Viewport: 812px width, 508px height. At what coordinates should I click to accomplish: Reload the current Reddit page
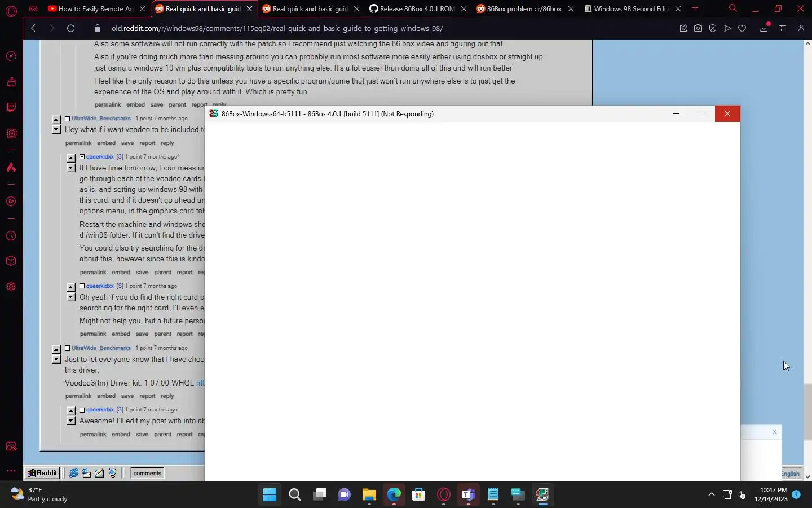pos(71,28)
